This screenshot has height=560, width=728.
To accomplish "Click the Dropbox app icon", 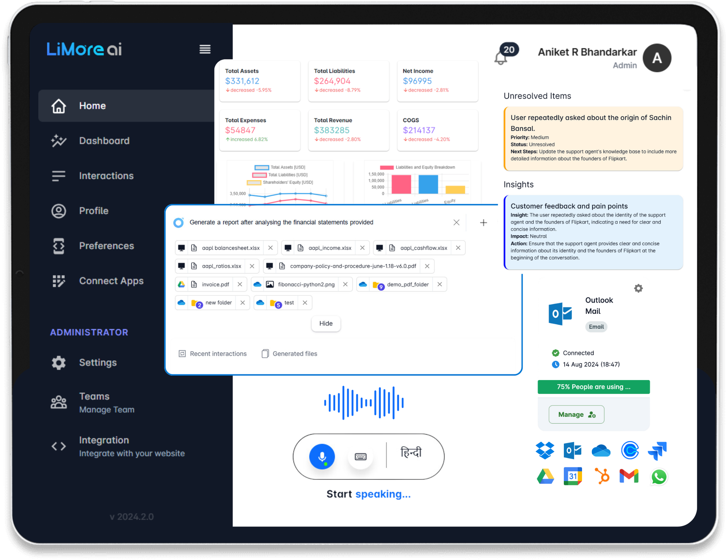I will (x=545, y=451).
